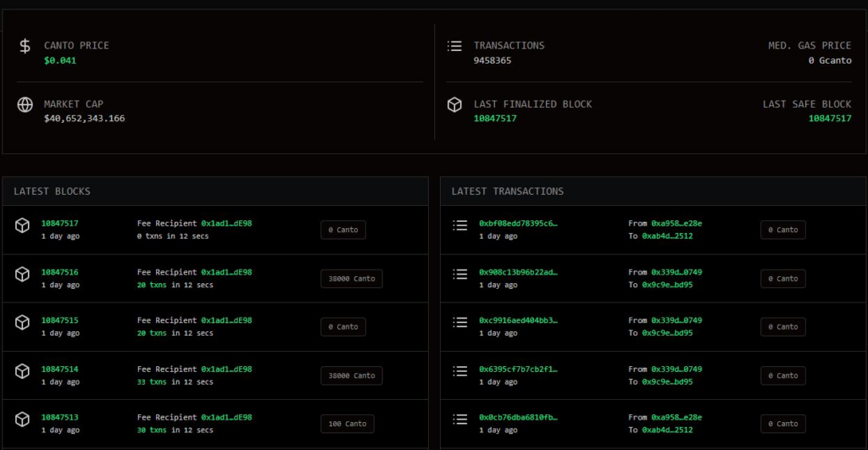The height and width of the screenshot is (450, 868).
Task: Click list icon for transaction 0x908c13b96b22ad
Action: 460,274
